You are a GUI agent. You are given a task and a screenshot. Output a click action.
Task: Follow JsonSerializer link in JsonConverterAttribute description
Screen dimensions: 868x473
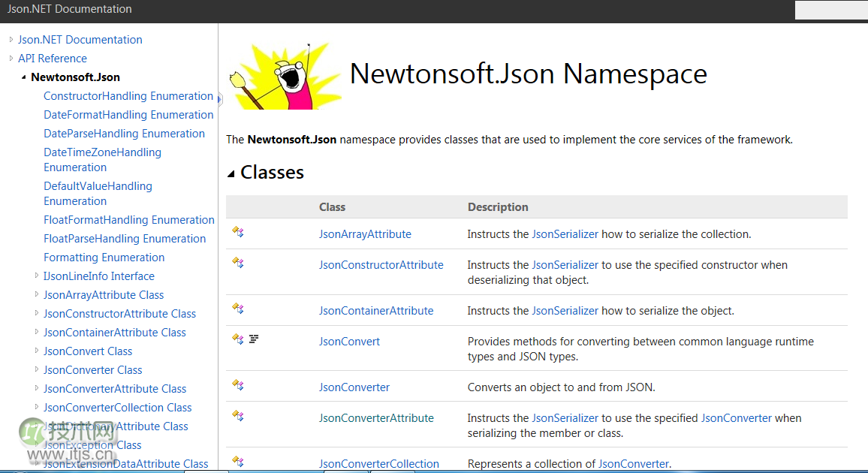[x=565, y=418]
